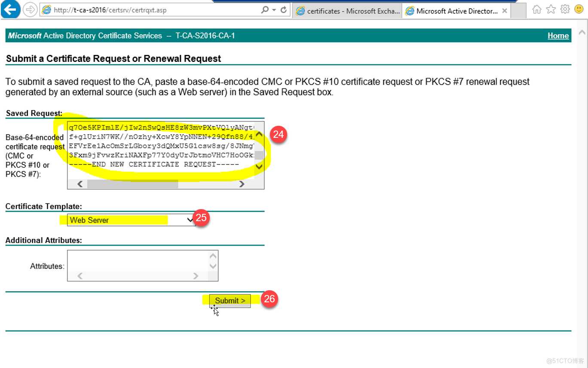Click the Submit a Certificate Request heading
The width and height of the screenshot is (588, 368).
pyautogui.click(x=113, y=58)
